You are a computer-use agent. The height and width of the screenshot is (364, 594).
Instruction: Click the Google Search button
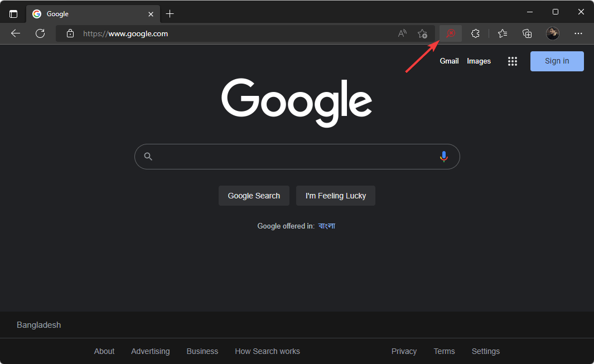[x=254, y=196]
